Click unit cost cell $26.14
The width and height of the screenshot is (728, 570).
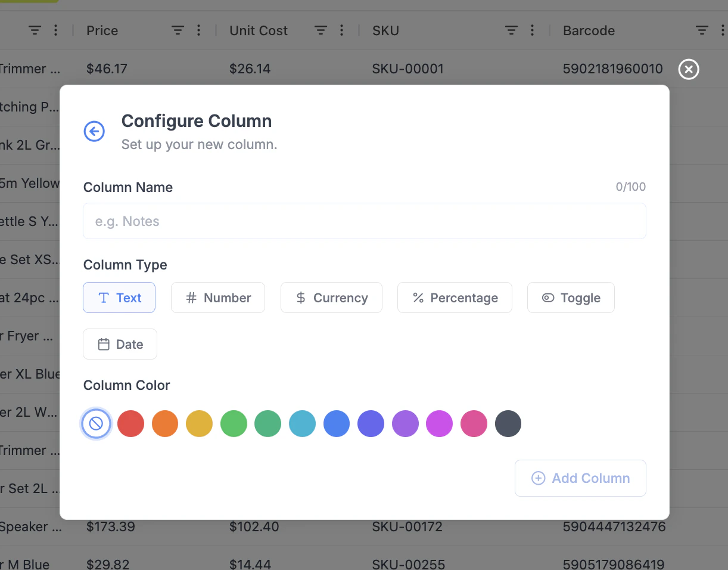coord(250,69)
